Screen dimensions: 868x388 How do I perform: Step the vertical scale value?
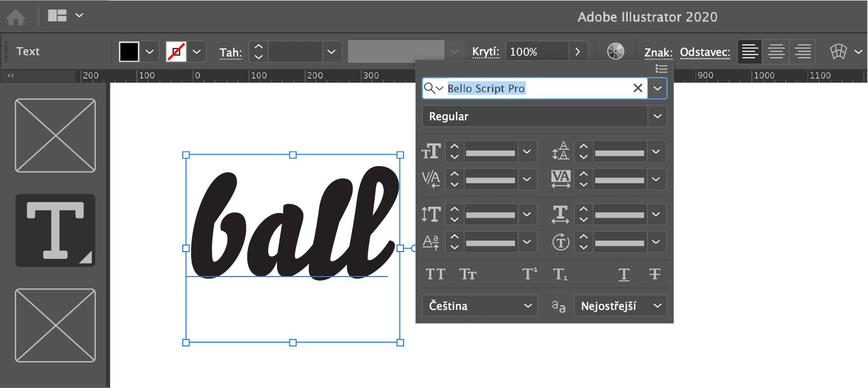point(455,214)
